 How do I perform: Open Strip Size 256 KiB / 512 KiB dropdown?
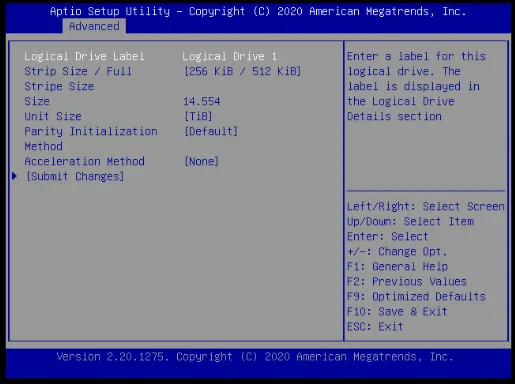coord(242,71)
